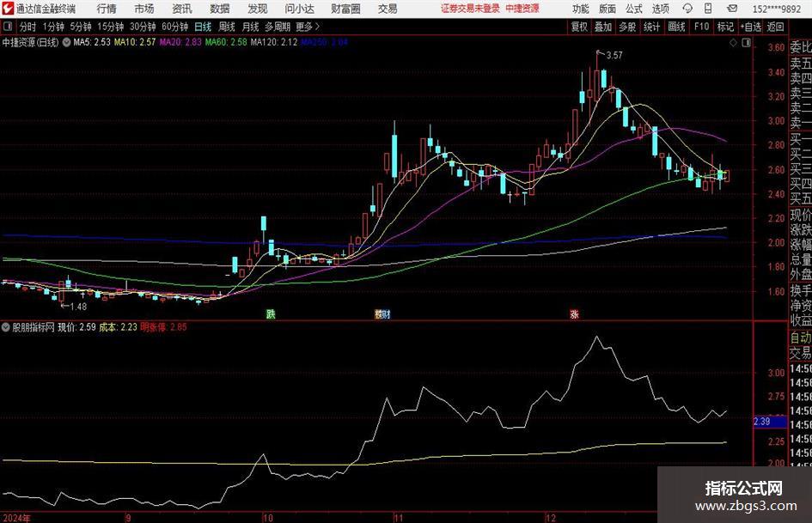
Task: Open F10 company info
Action: pos(701,27)
